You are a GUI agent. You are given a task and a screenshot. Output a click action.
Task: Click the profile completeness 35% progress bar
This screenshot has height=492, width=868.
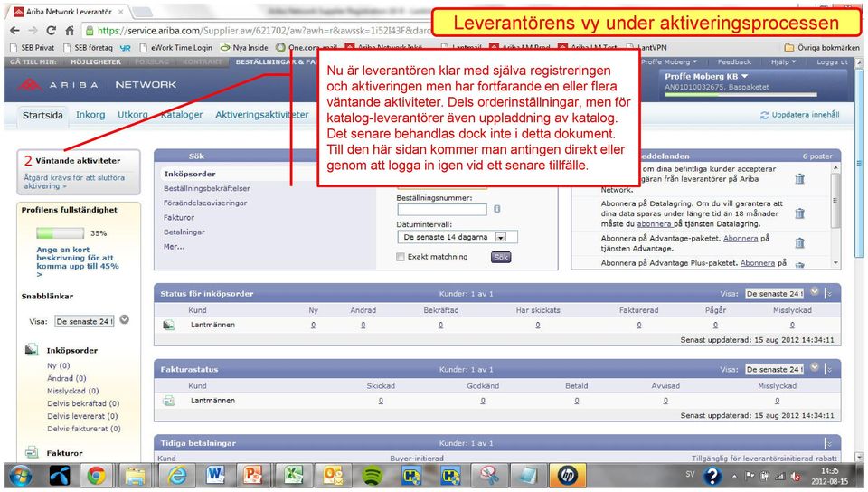pyautogui.click(x=60, y=233)
